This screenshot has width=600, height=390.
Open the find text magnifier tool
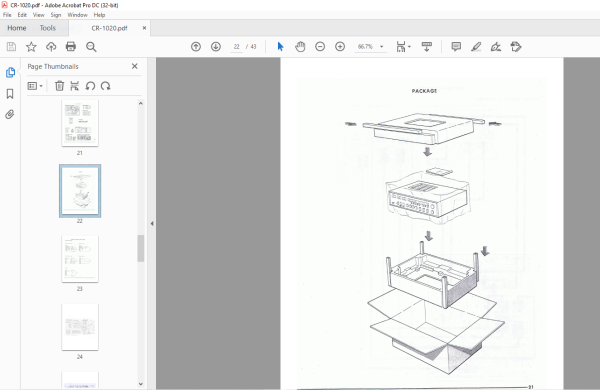click(x=91, y=47)
